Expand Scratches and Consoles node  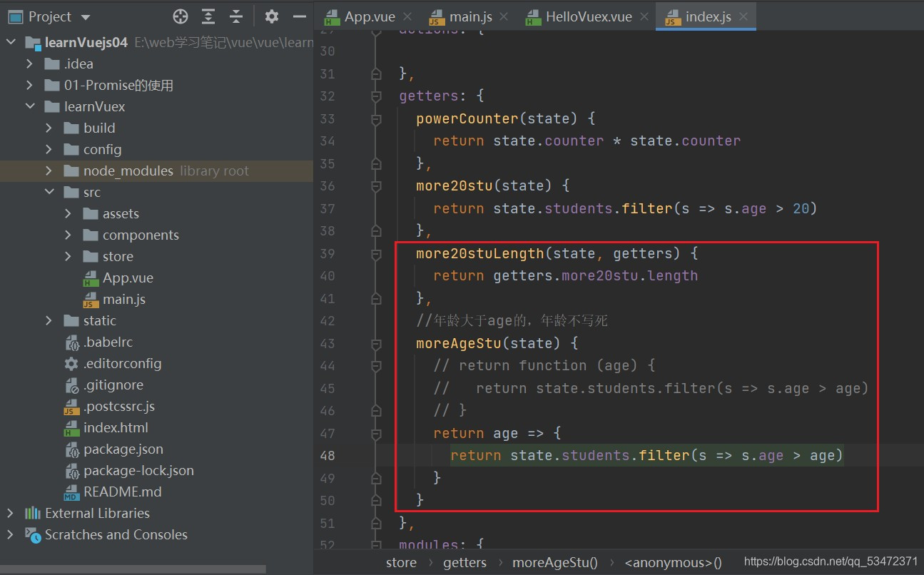coord(11,534)
